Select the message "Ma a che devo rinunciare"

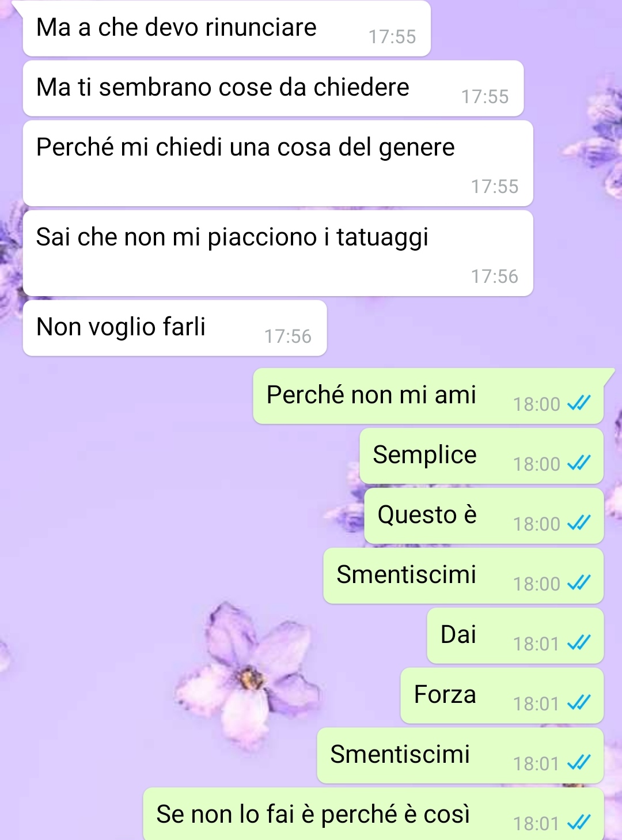point(227,28)
